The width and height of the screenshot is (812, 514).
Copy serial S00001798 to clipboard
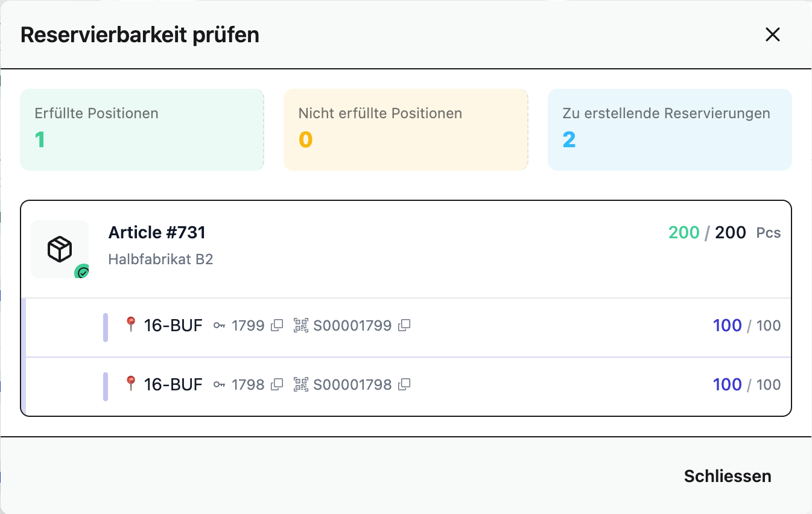404,384
